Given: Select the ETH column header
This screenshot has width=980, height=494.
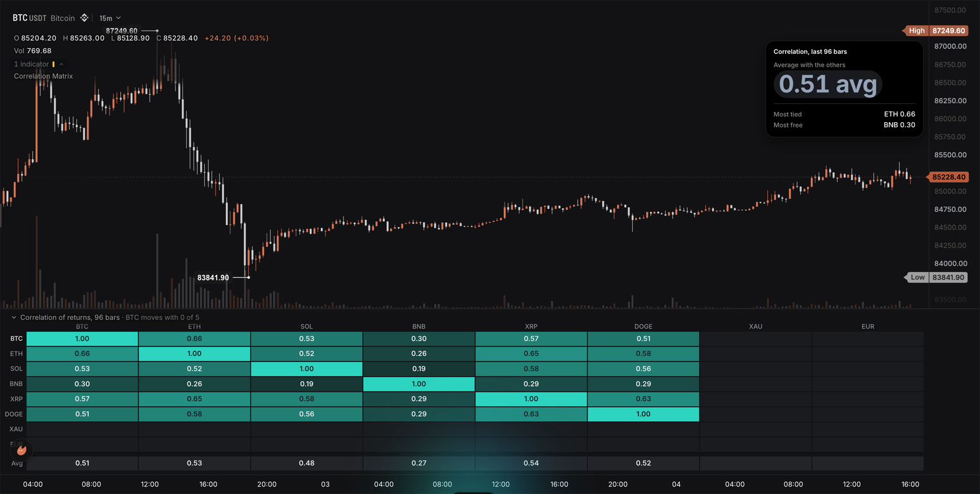Looking at the screenshot, I should pyautogui.click(x=194, y=327).
